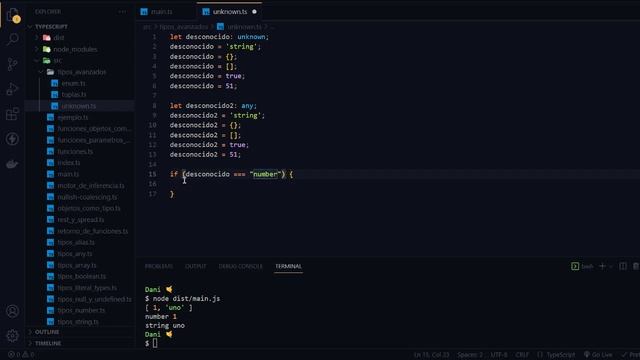Viewport: 640px width, 360px height.
Task: Open ejemplo.ts file
Action: (x=72, y=118)
